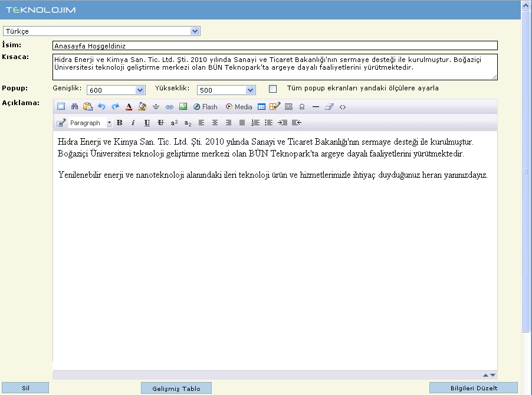Toggle bold formatting
532x395 pixels.
[x=119, y=123]
